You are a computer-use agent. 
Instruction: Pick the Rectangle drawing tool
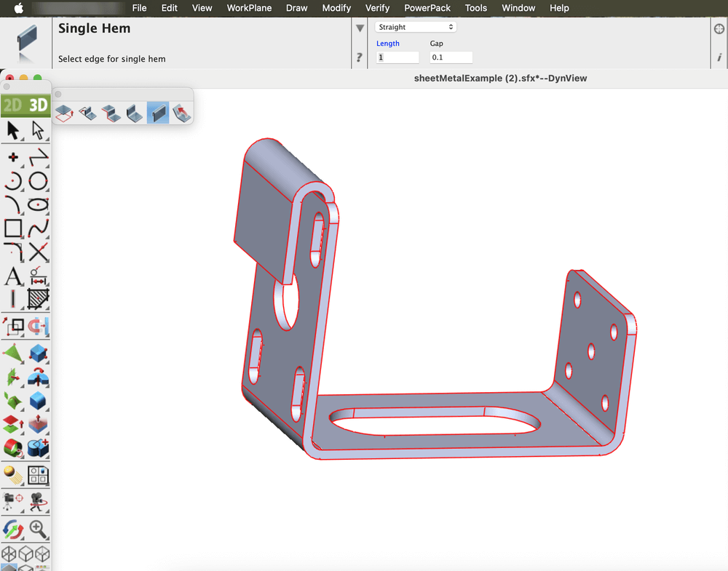(13, 228)
